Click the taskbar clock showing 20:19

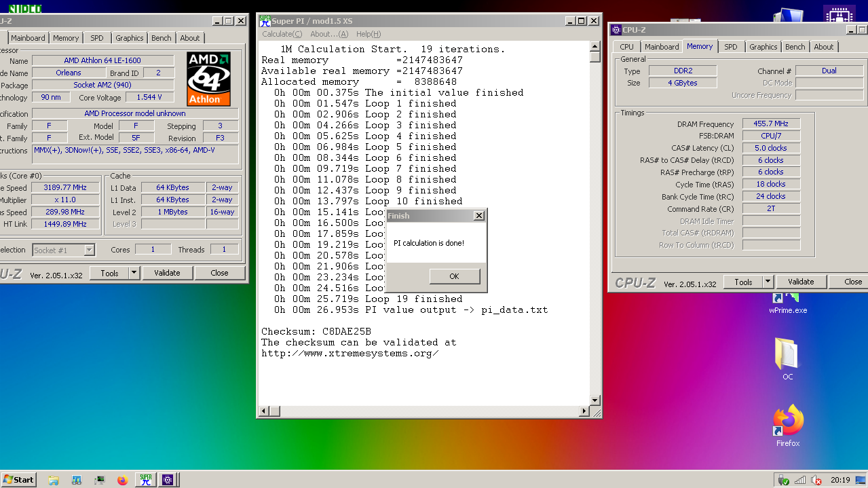point(840,480)
